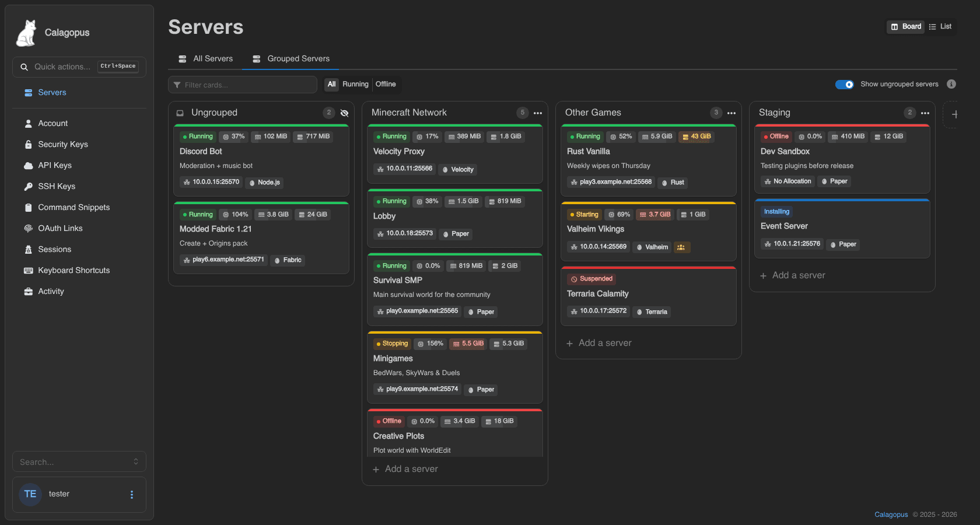Select the Running filter
The image size is (980, 525).
coord(355,85)
